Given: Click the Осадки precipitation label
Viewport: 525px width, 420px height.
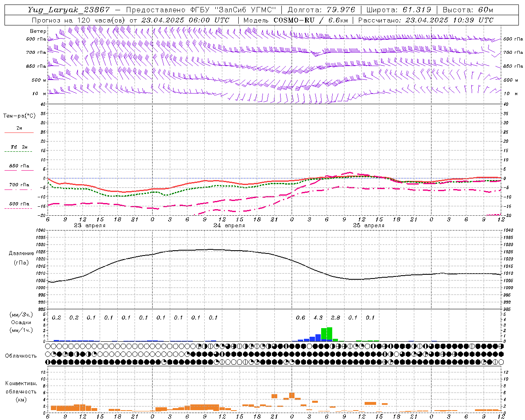Looking at the screenshot, I should (x=21, y=322).
